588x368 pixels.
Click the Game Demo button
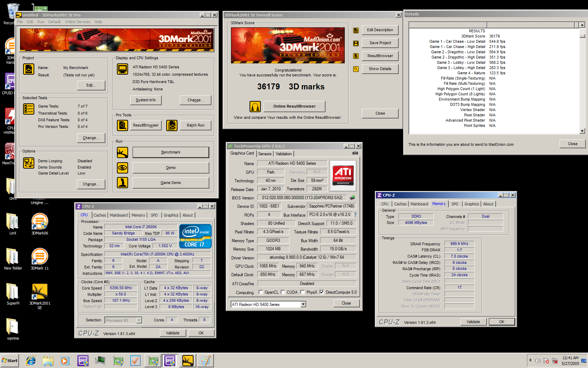(x=171, y=183)
